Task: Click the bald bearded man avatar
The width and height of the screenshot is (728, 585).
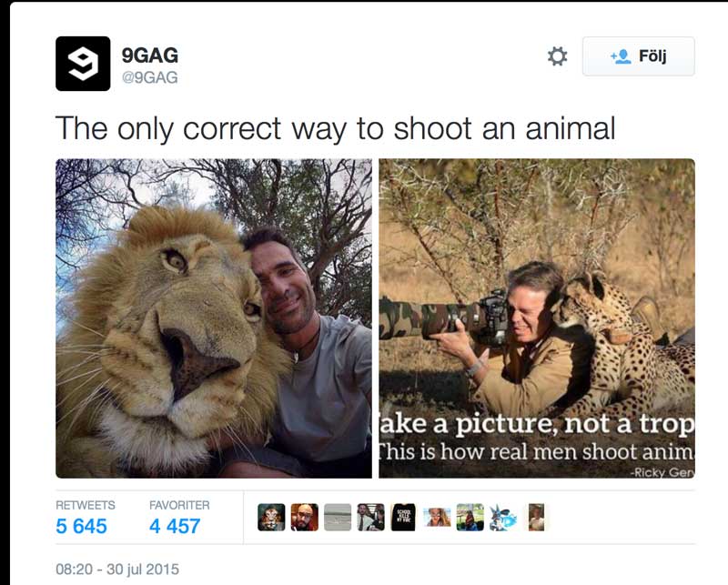Action: [304, 517]
